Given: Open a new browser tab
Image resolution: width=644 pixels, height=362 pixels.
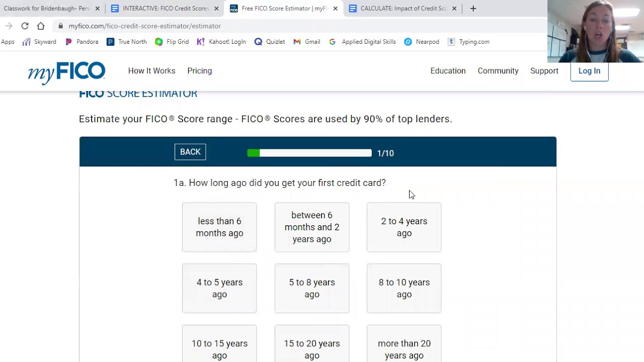Looking at the screenshot, I should (473, 9).
